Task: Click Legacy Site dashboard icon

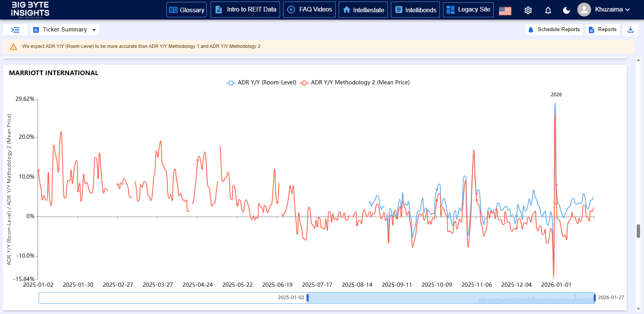Action: (x=451, y=10)
